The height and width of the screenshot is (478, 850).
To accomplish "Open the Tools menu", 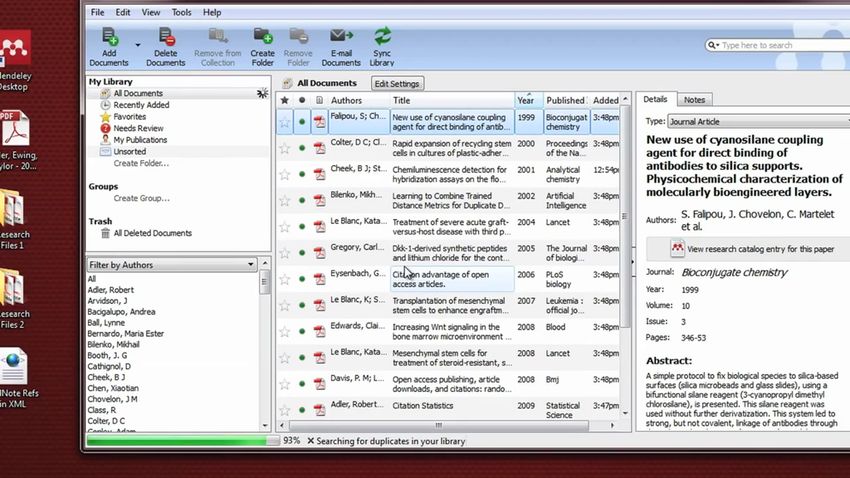I will (x=181, y=12).
